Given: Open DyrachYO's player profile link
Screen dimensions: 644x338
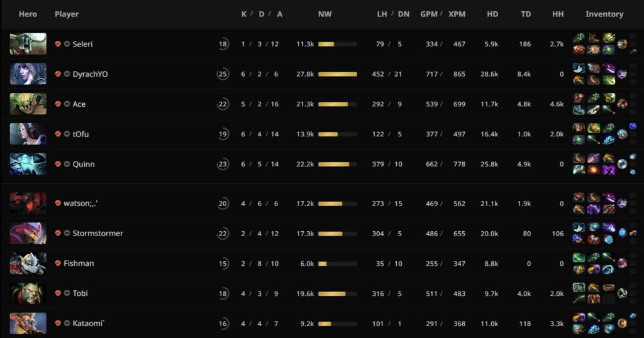Looking at the screenshot, I should (x=90, y=74).
